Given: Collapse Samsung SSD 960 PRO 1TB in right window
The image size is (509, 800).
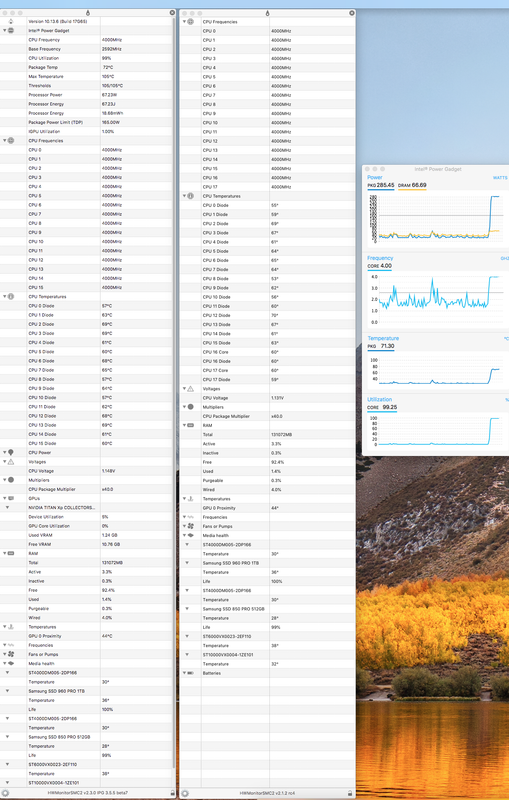Looking at the screenshot, I should (x=187, y=563).
